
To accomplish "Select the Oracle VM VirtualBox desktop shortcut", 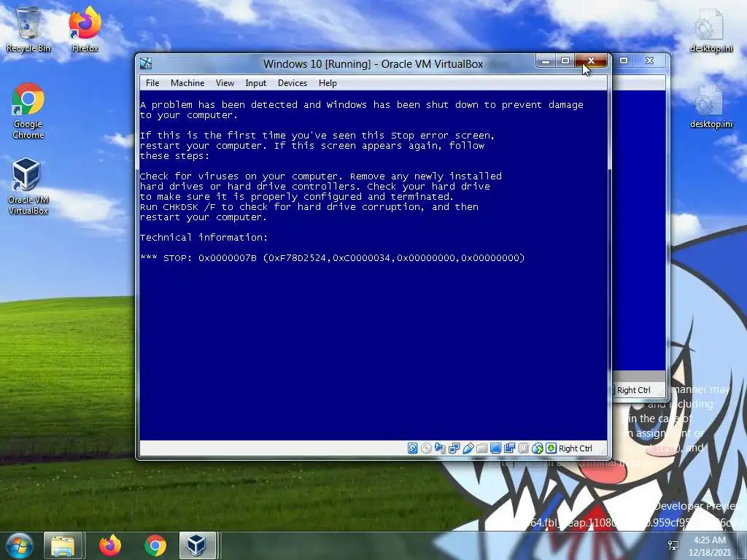I will click(x=28, y=187).
